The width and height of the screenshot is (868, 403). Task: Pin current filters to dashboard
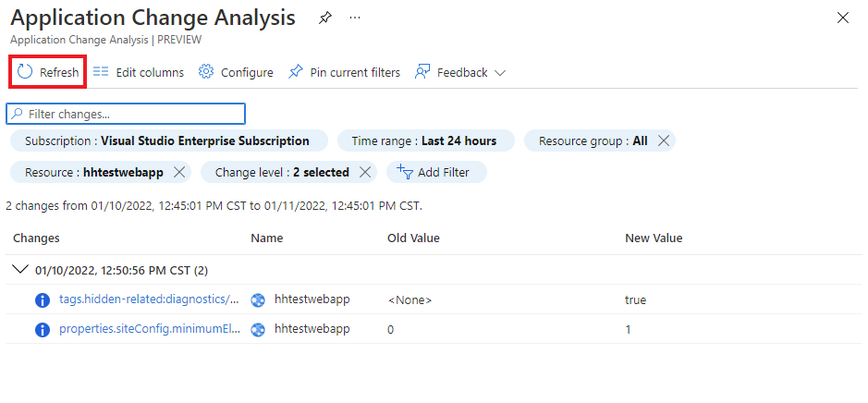[x=344, y=72]
